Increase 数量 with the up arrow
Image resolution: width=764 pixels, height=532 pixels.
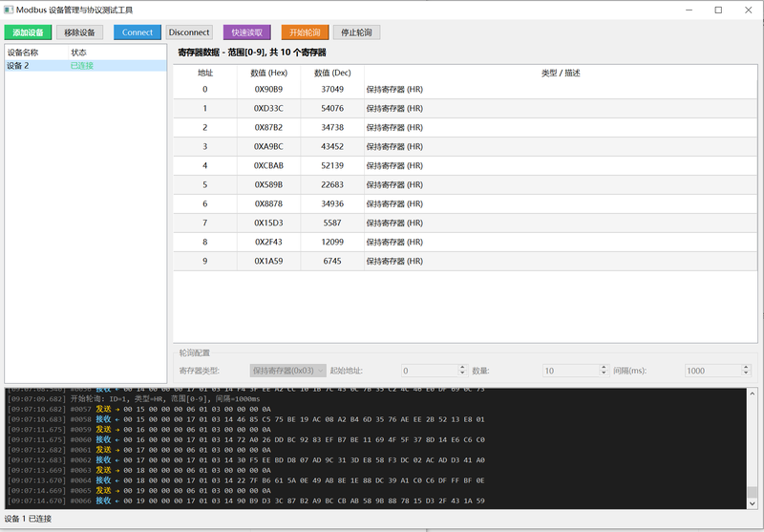pos(605,368)
